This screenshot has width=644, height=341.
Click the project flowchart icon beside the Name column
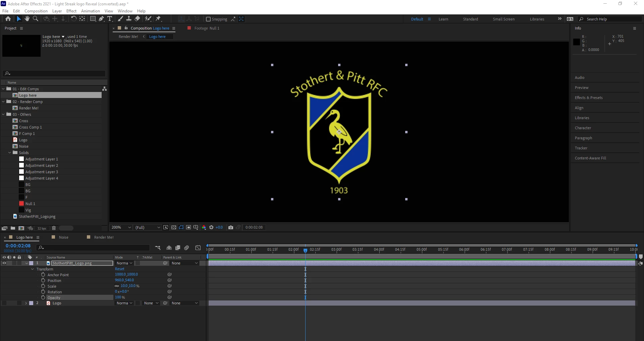pyautogui.click(x=104, y=89)
